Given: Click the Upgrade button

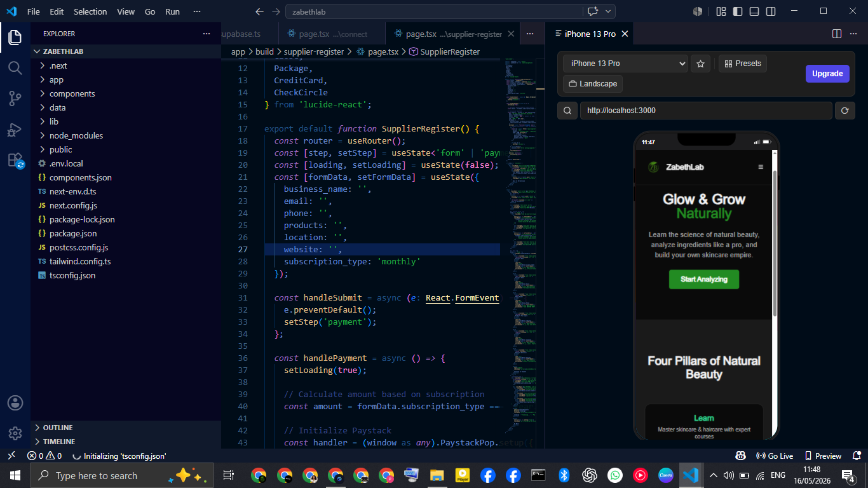Looking at the screenshot, I should [827, 74].
